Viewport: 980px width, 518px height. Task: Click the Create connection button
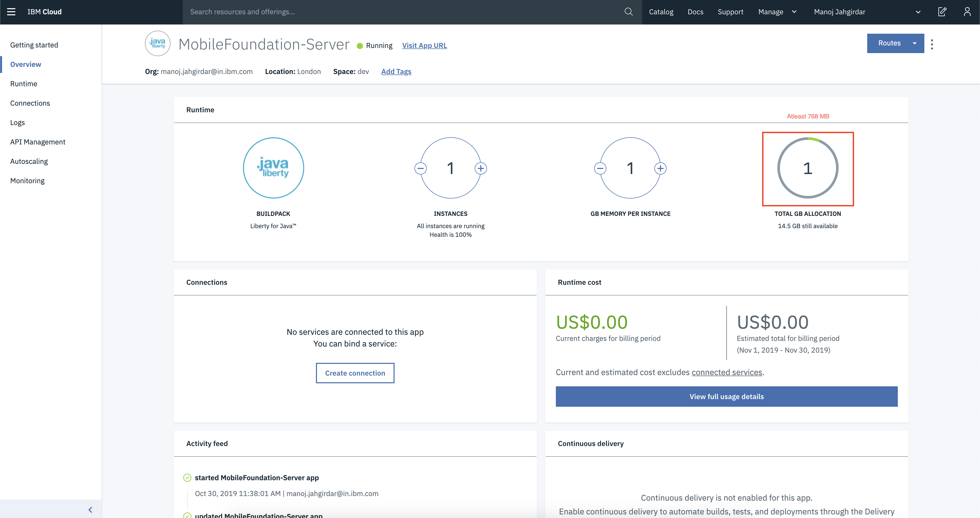(x=354, y=373)
